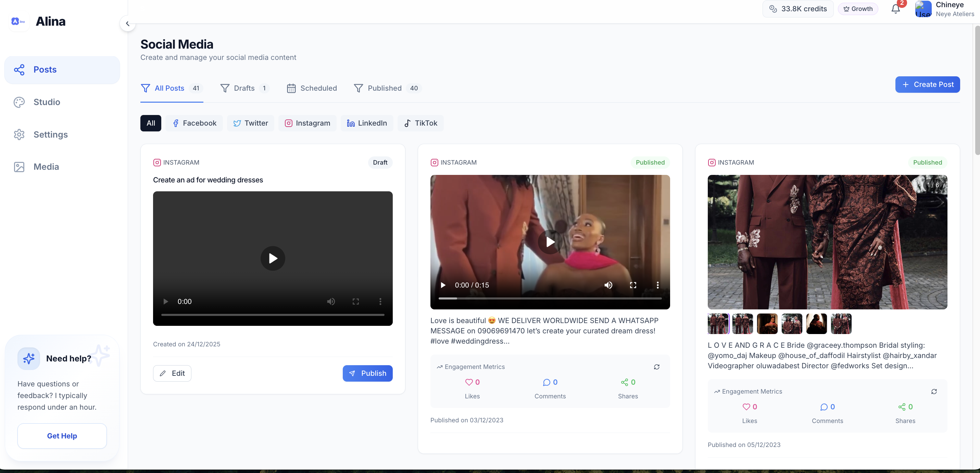Filter posts by Instagram platform
Screen dimensions: 980x473
(x=307, y=123)
